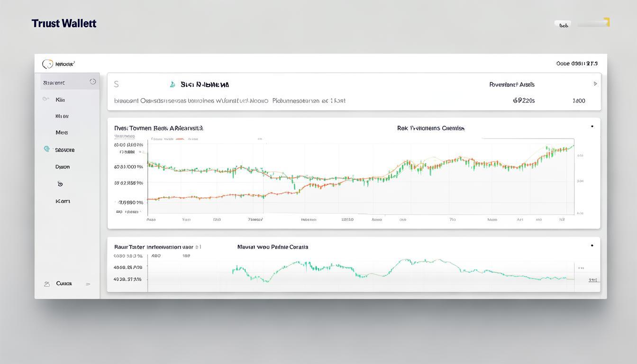This screenshot has width=637, height=364.
Task: Open the Dxoon sidebar item
Action: coord(63,167)
